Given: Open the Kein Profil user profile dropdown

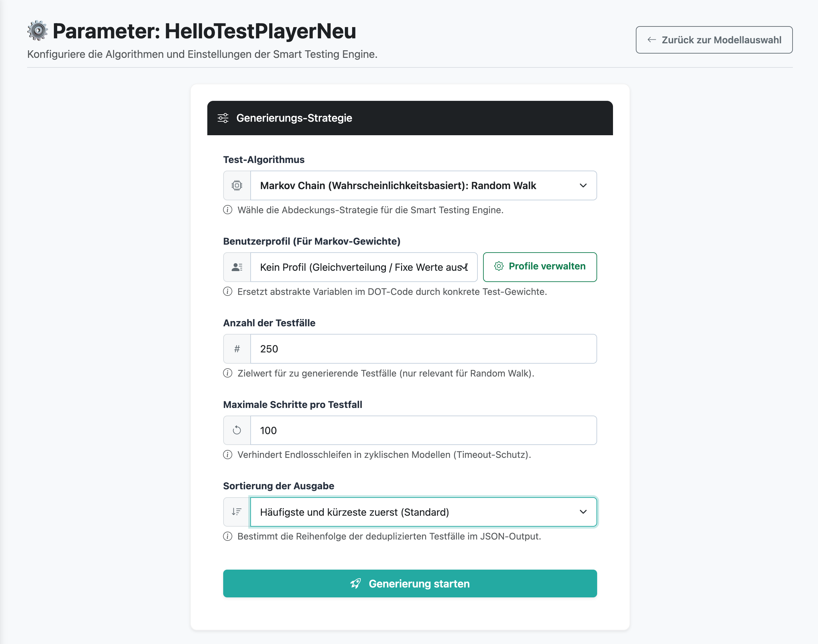Looking at the screenshot, I should coord(364,267).
